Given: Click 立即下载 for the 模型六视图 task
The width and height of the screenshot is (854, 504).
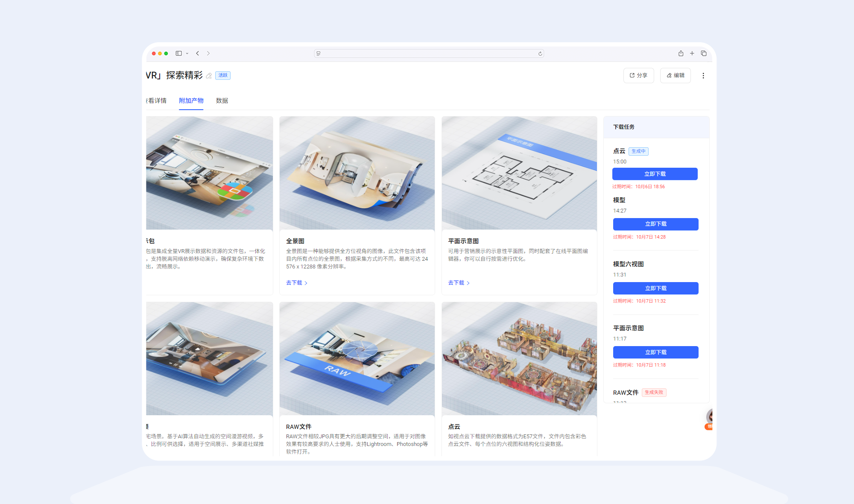Looking at the screenshot, I should point(656,288).
